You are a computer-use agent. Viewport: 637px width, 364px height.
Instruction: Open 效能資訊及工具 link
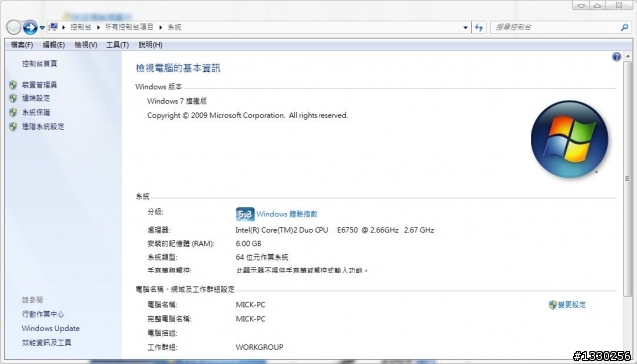[47, 343]
